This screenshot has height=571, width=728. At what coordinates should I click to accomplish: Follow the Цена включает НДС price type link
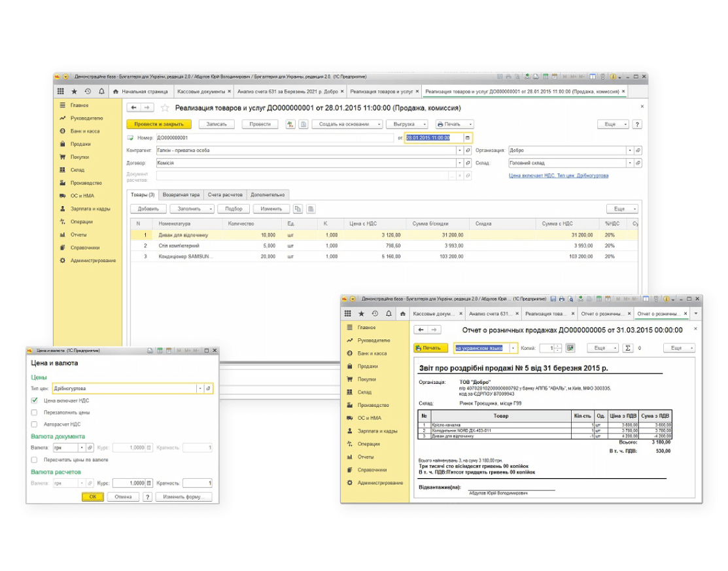(x=558, y=176)
